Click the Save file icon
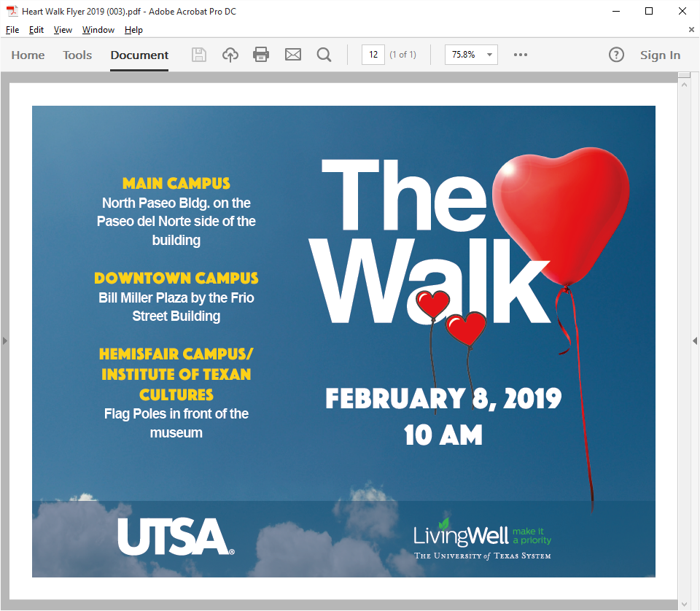700x611 pixels. point(198,55)
